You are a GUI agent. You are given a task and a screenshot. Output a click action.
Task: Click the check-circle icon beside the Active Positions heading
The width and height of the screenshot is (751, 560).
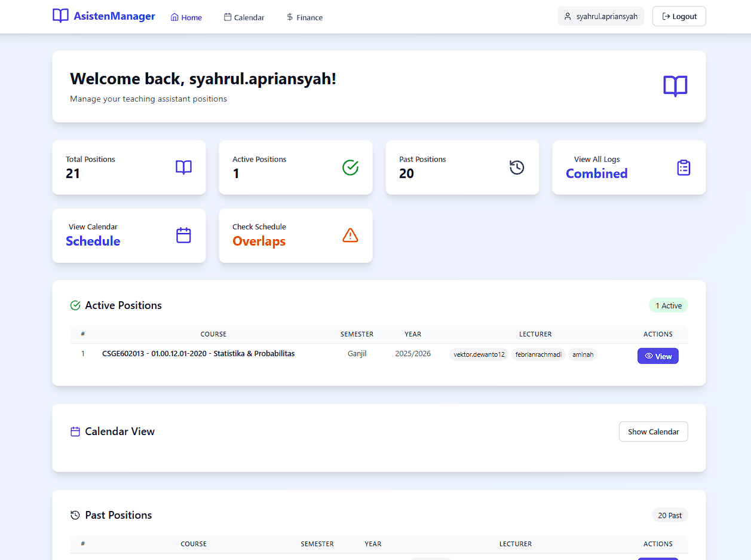75,305
